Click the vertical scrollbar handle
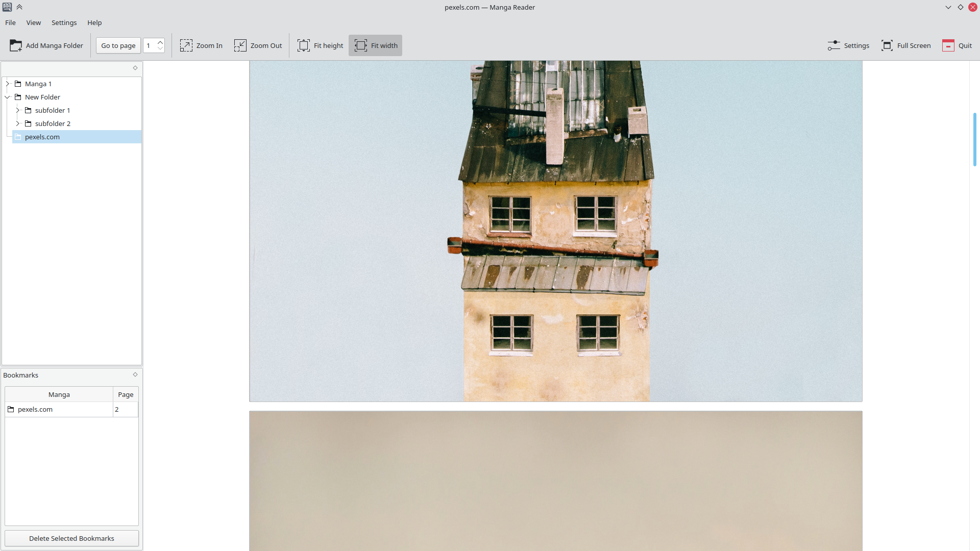 974,139
